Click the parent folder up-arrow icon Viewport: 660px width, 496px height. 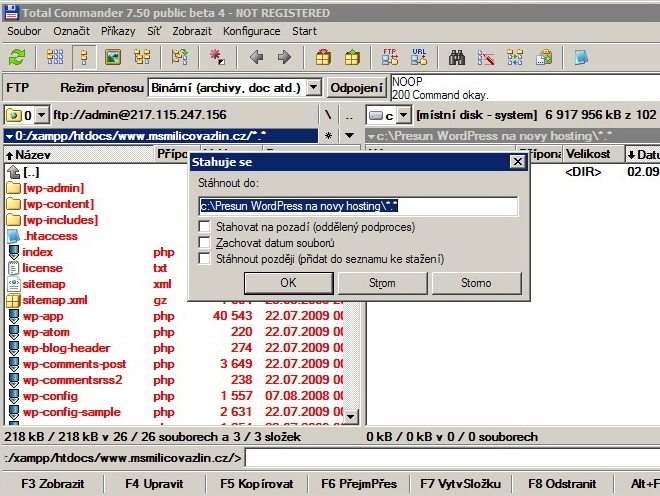click(14, 172)
